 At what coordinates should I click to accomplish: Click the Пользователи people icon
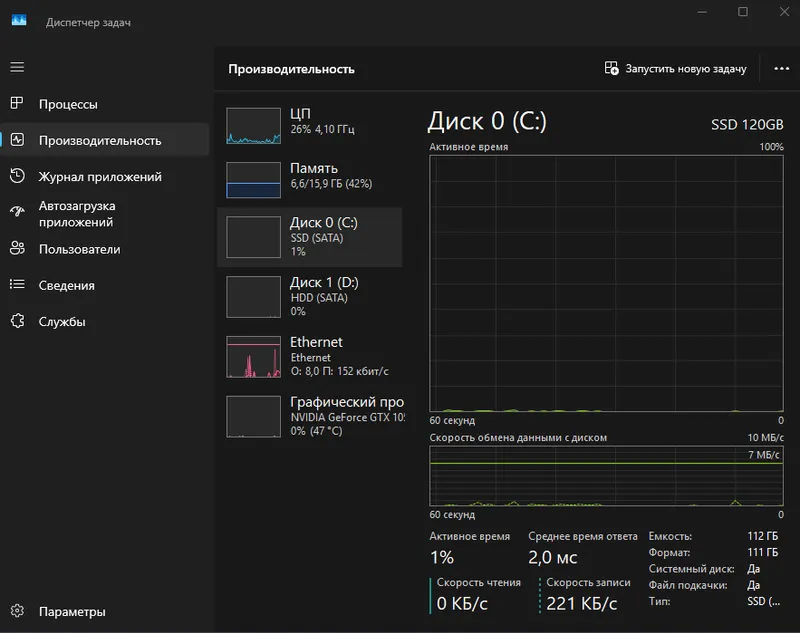pyautogui.click(x=17, y=248)
